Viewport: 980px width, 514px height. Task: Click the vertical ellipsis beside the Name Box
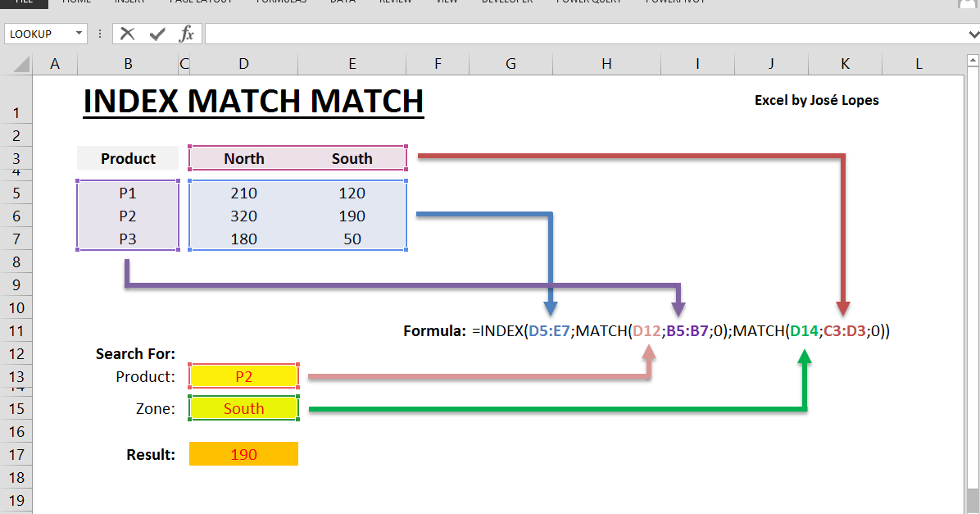tap(99, 34)
